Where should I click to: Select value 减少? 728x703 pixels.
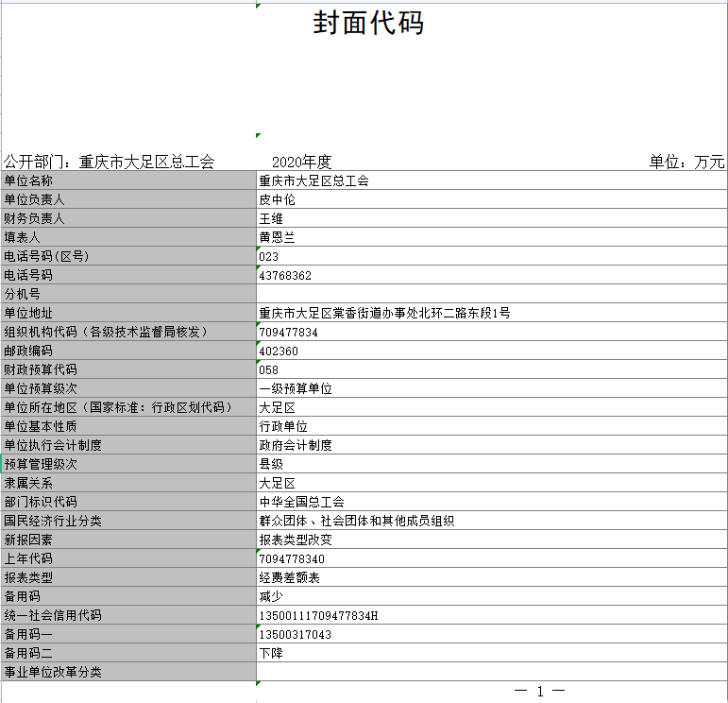pyautogui.click(x=271, y=596)
